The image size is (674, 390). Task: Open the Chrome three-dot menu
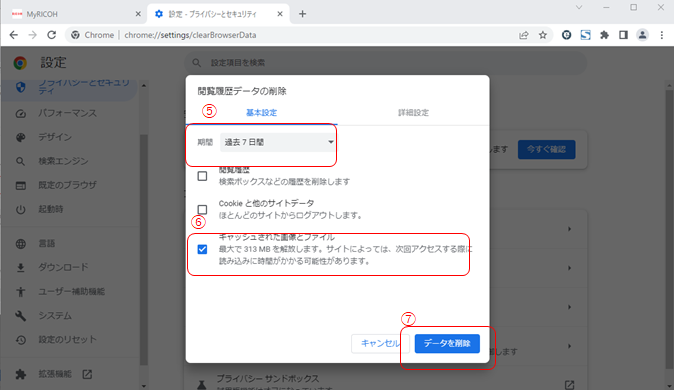coord(662,35)
